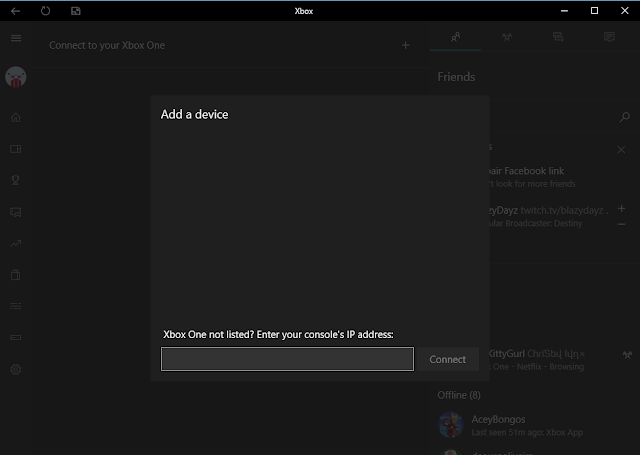Screen dimensions: 640x455
Task: Switch to the Activity alerts tab
Action: (609, 37)
